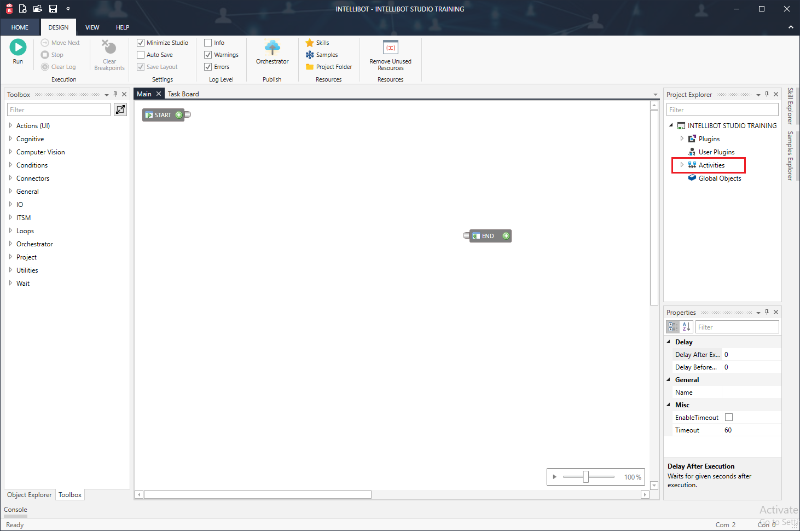Image resolution: width=800 pixels, height=531 pixels.
Task: Click the canvas zoom slider handle
Action: pyautogui.click(x=585, y=477)
